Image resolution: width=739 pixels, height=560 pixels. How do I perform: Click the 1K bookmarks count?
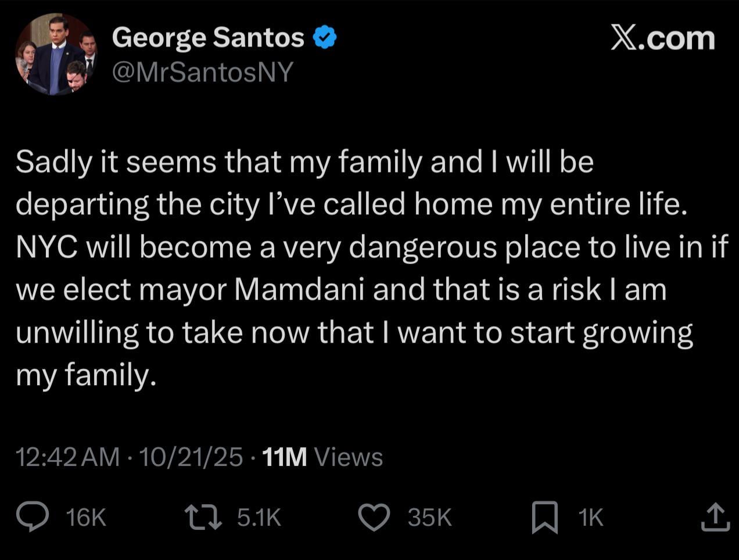tap(591, 517)
